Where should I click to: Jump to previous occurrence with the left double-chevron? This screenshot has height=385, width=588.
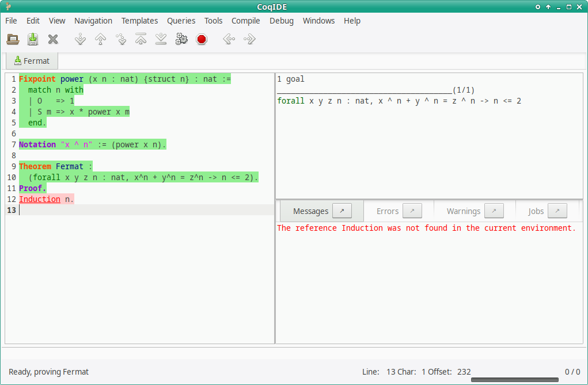click(228, 39)
